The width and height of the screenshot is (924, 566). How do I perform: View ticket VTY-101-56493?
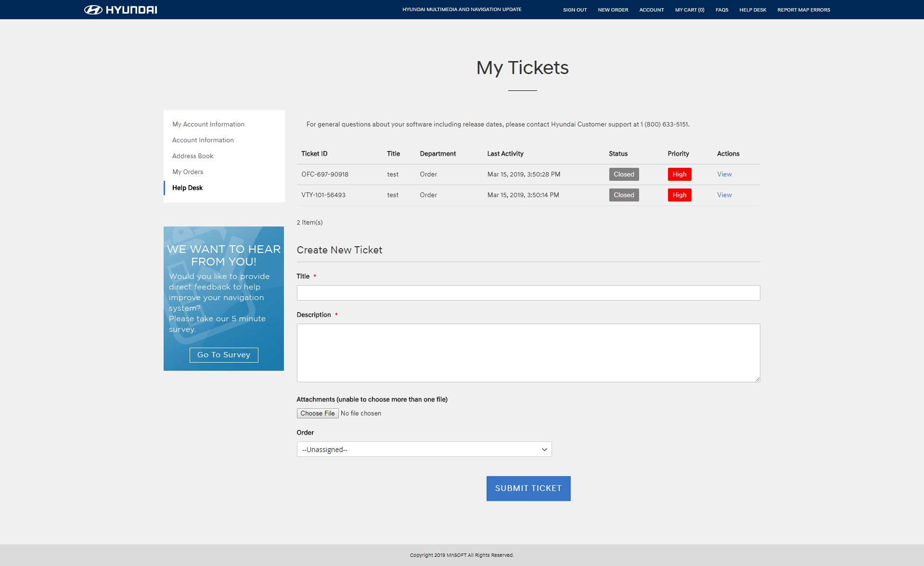click(x=724, y=195)
